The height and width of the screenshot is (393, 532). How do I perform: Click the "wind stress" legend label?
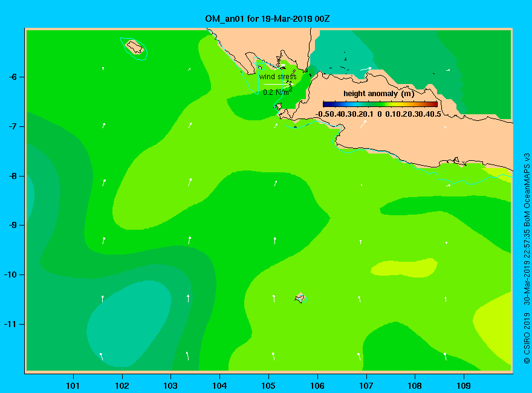click(278, 77)
